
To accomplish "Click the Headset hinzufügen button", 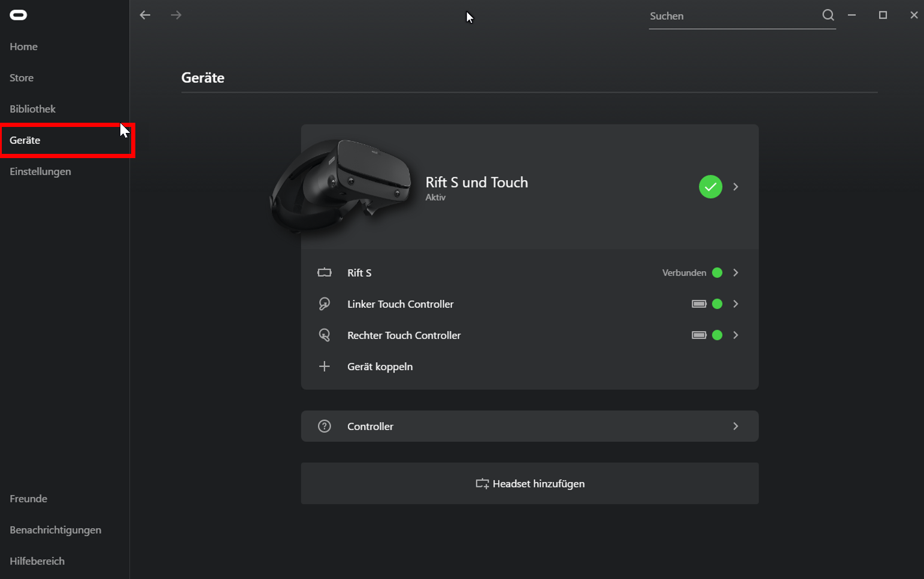I will (529, 483).
